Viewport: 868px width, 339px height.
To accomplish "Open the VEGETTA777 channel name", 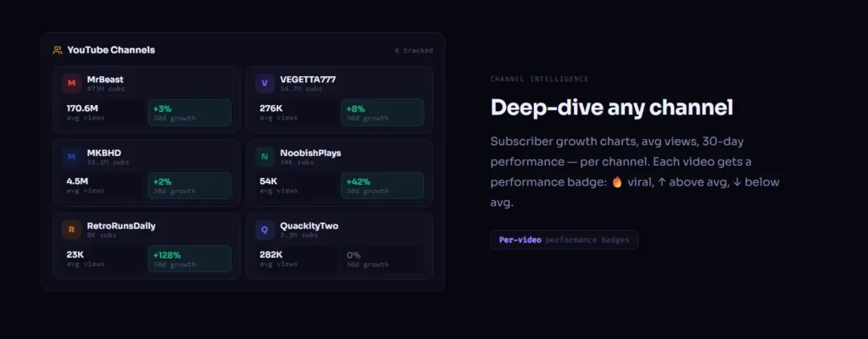I will (308, 79).
